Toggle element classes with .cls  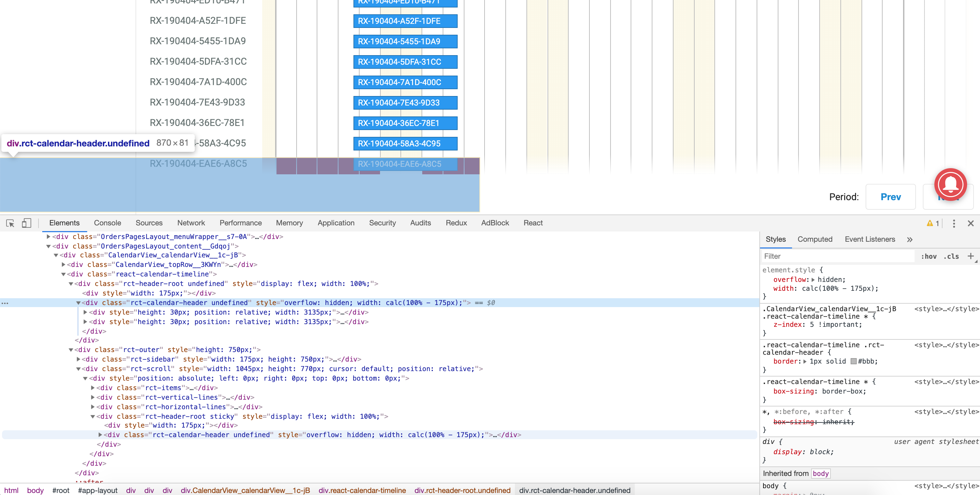click(951, 256)
